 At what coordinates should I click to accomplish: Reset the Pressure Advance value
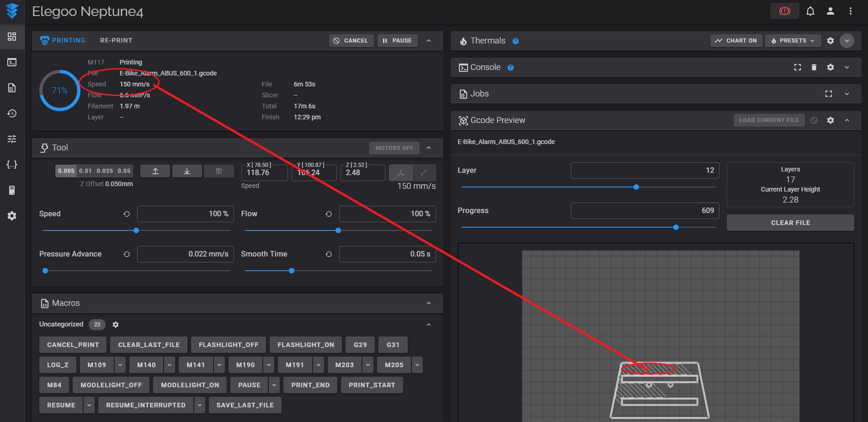(127, 254)
